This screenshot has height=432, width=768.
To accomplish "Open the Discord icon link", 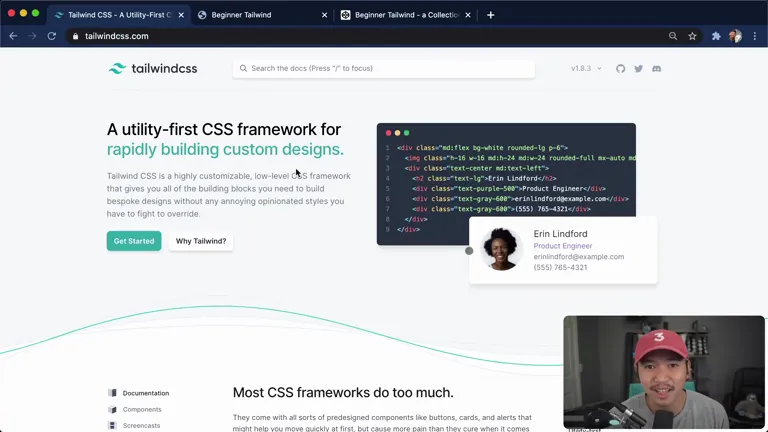I will tap(657, 69).
